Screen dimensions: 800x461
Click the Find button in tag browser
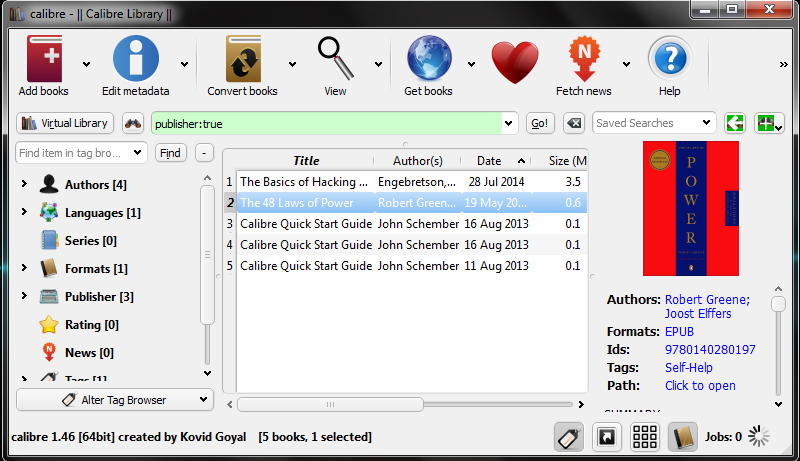pos(170,153)
